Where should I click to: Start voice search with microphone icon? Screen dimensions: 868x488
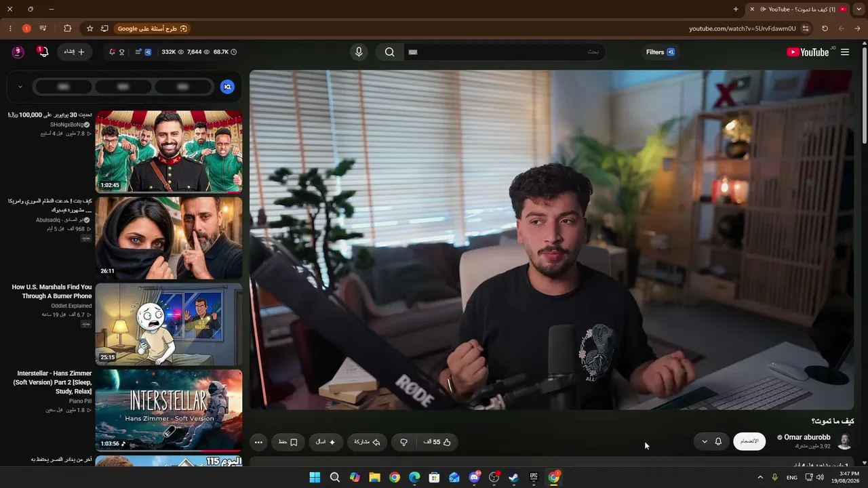(359, 52)
